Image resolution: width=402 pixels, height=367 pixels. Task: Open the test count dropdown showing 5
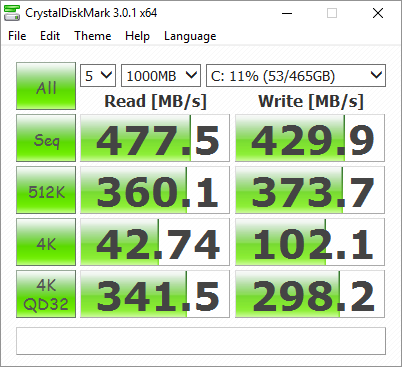tap(98, 76)
